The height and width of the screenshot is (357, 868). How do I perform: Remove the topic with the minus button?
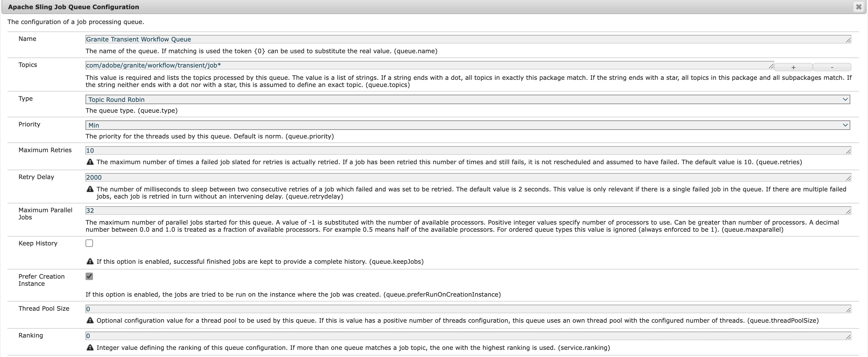(x=832, y=67)
